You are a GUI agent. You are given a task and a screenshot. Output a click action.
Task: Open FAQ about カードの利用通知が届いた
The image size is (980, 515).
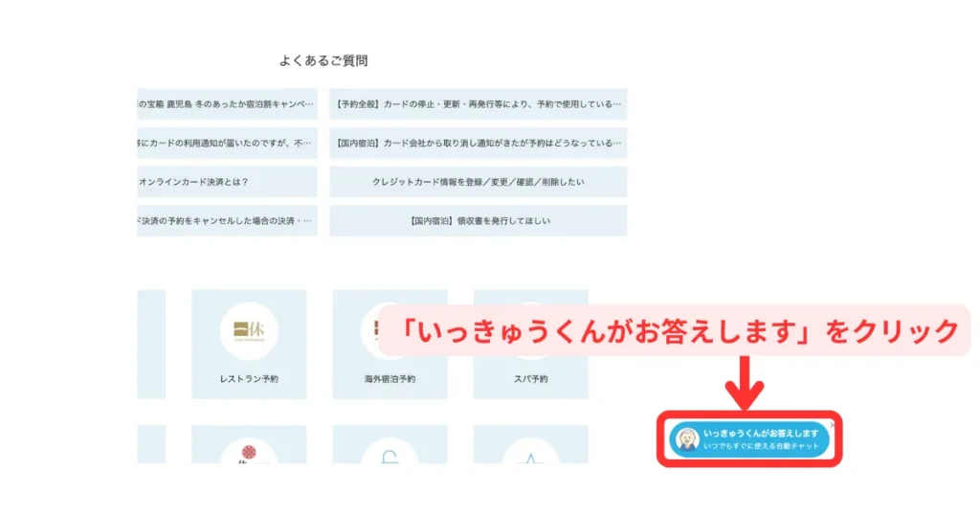[227, 143]
